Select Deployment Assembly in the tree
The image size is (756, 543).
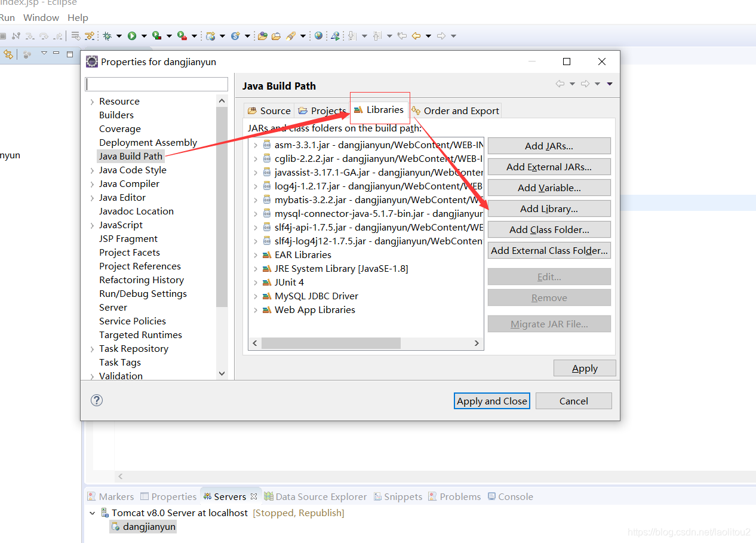[148, 143]
